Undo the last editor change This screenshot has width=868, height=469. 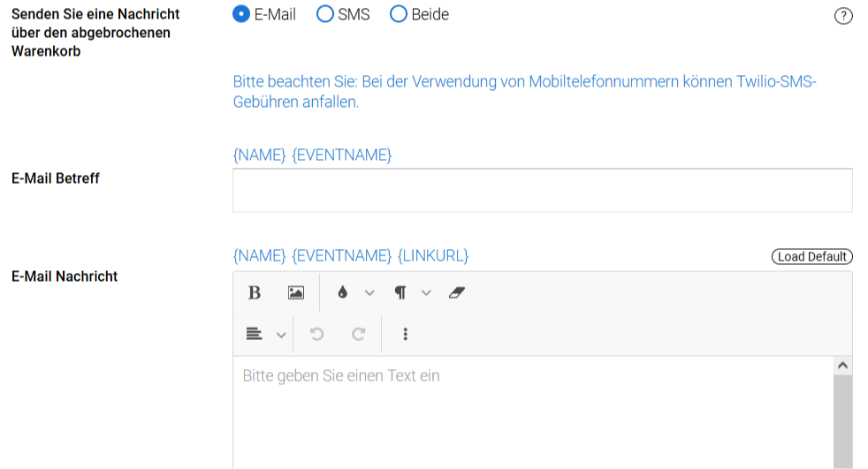tap(316, 334)
